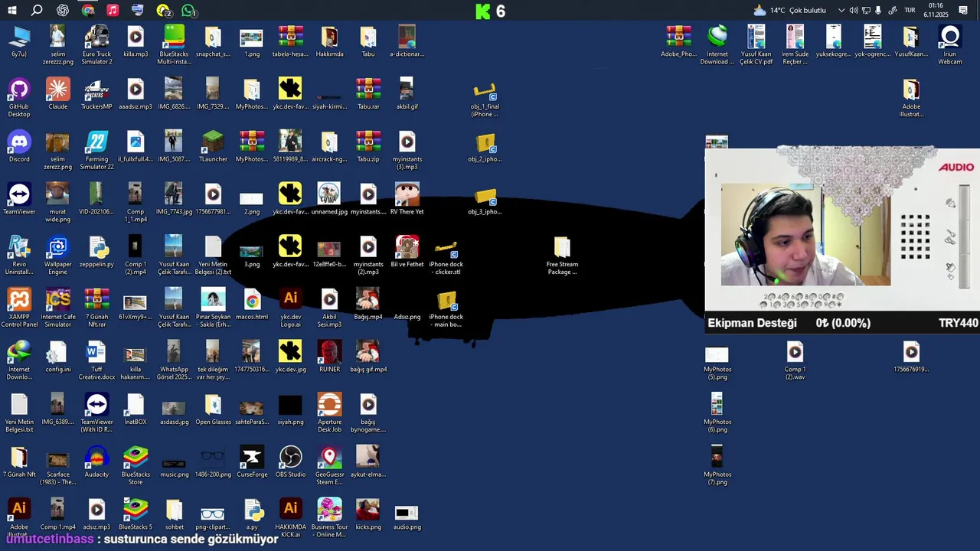Open GitHub Desktop shortcut
This screenshot has width=980, height=551.
(x=19, y=98)
